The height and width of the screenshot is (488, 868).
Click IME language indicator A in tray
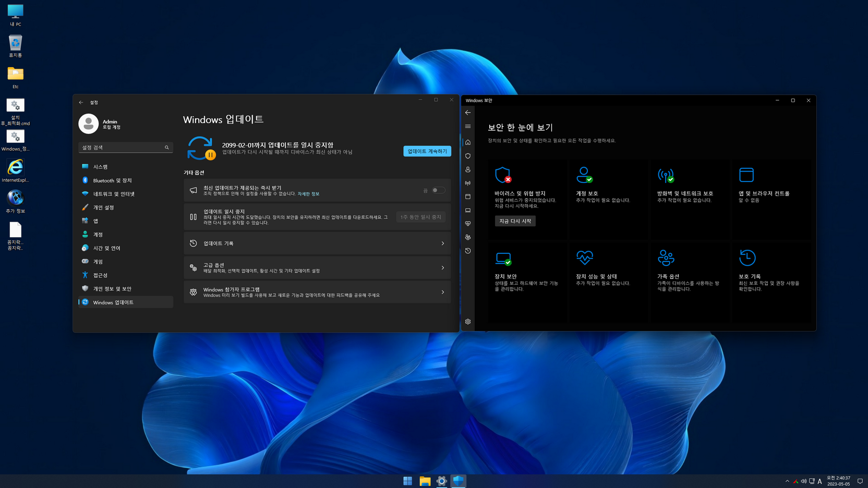(820, 481)
